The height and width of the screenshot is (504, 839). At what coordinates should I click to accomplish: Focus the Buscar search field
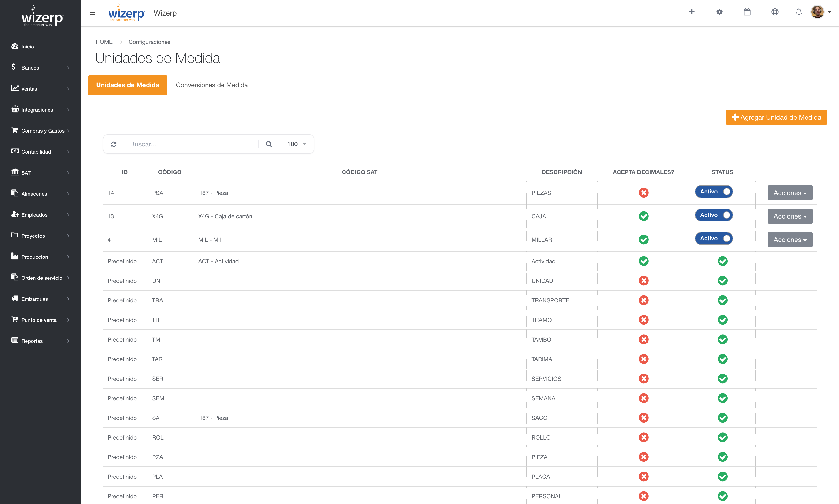[192, 144]
